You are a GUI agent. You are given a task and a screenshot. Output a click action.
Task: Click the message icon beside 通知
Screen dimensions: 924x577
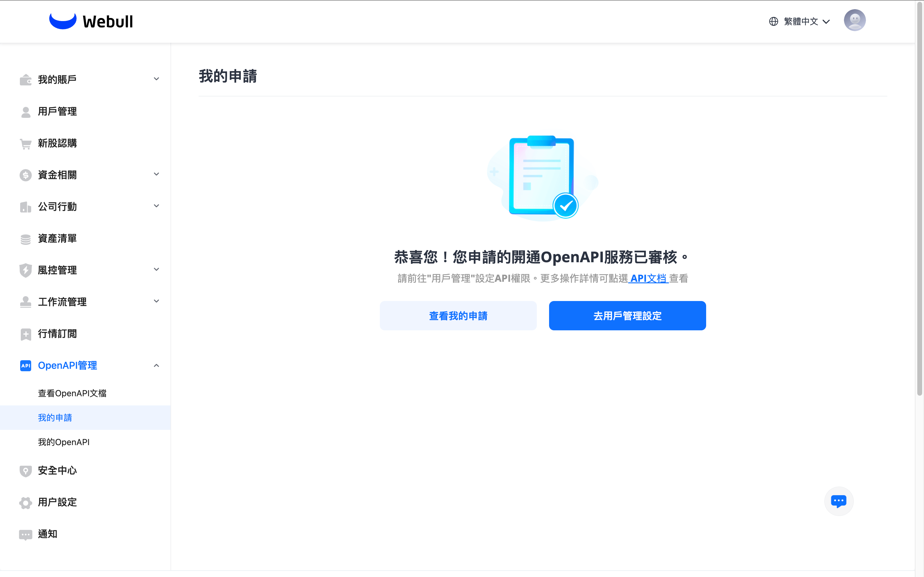point(25,535)
